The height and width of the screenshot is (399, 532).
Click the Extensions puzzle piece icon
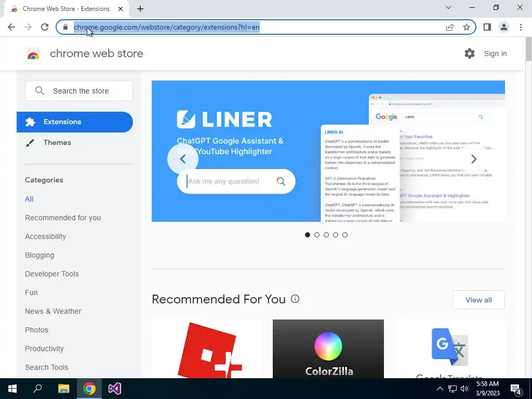[30, 122]
